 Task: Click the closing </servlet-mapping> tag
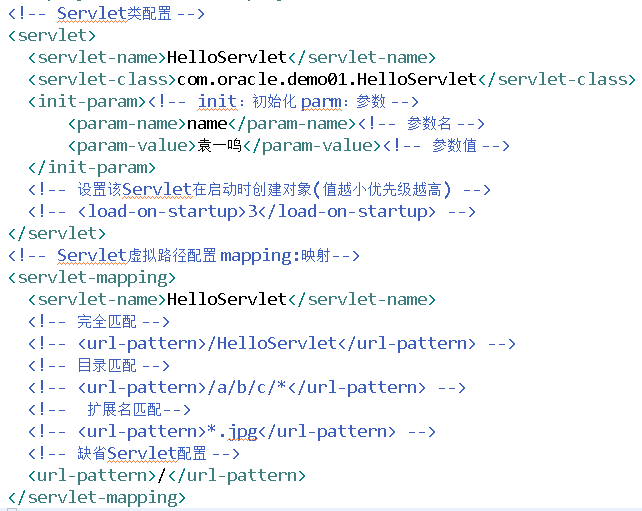(97, 498)
